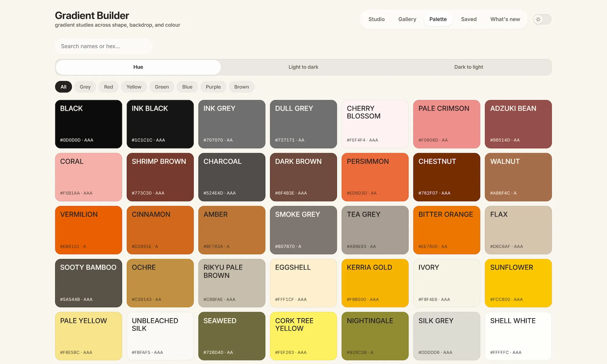Viewport: 607px width, 364px height.
Task: Open the Saved tab
Action: click(469, 19)
